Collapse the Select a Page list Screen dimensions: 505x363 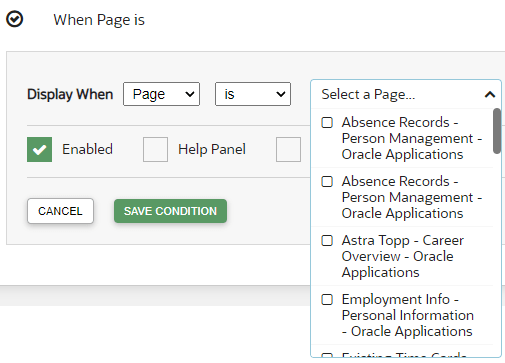coord(489,95)
